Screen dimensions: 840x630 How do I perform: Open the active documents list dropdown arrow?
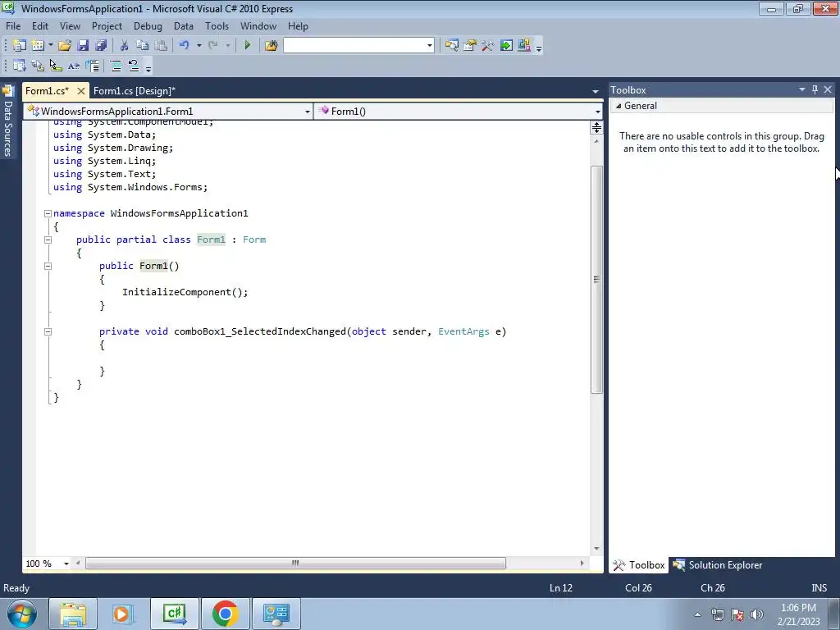click(596, 91)
